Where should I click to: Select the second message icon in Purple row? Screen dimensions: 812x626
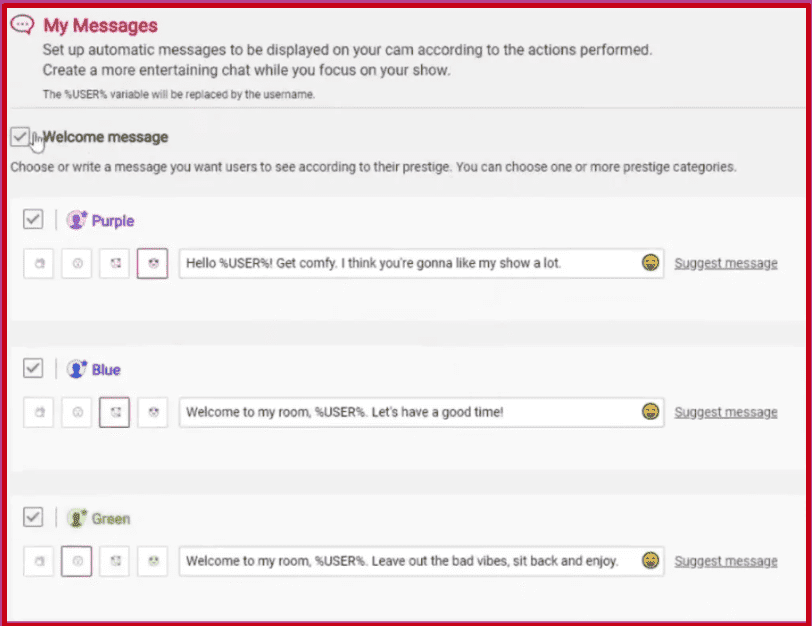pos(77,264)
